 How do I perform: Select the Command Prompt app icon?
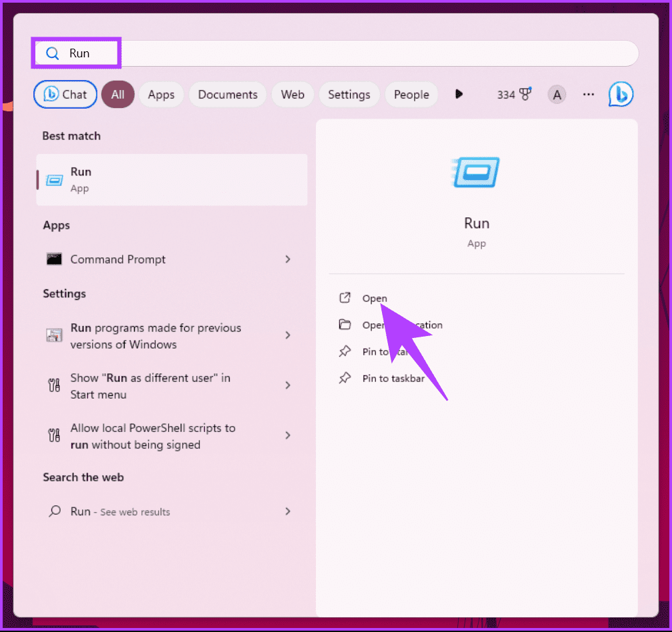click(55, 259)
